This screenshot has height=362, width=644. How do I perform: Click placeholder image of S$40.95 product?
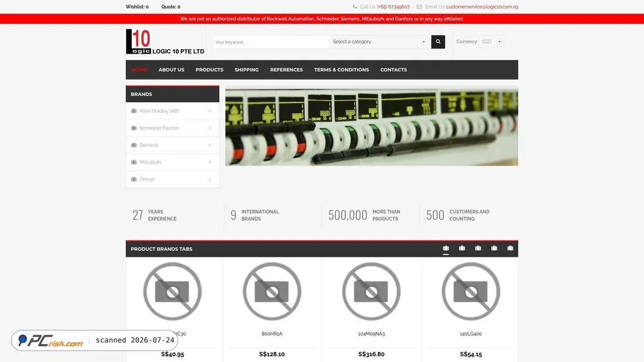click(x=173, y=291)
